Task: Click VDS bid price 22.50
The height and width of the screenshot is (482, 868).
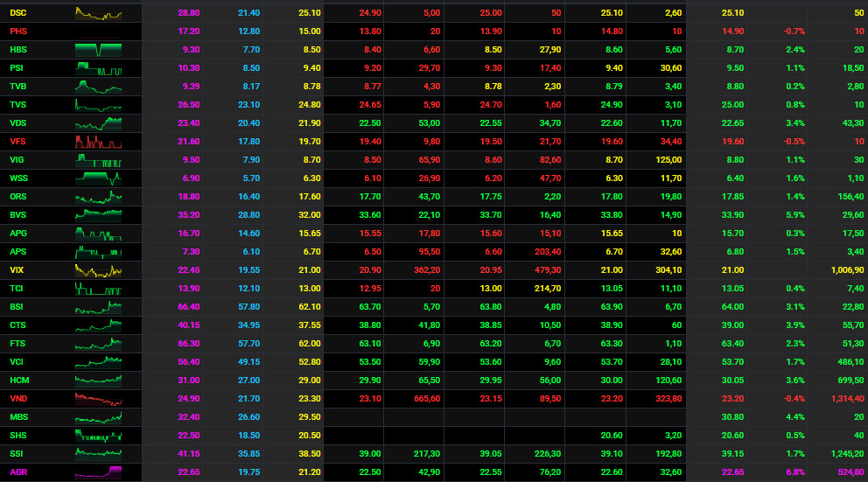Action: pos(370,122)
